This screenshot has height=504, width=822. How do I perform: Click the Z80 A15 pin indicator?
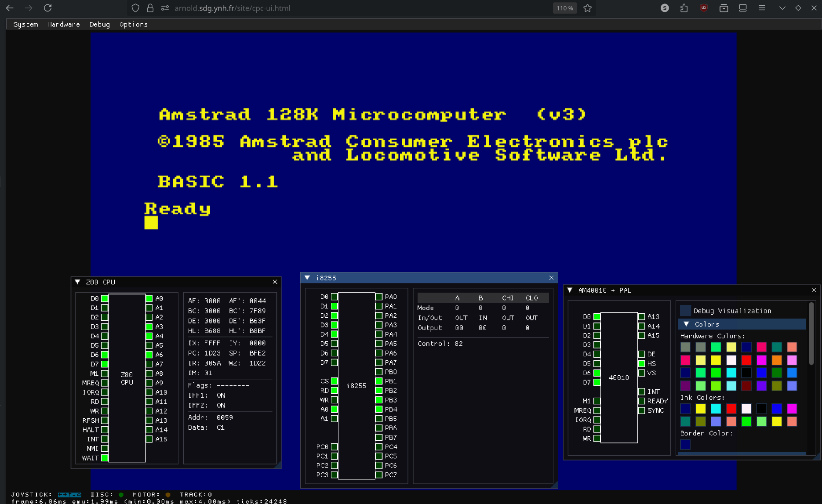tap(149, 439)
